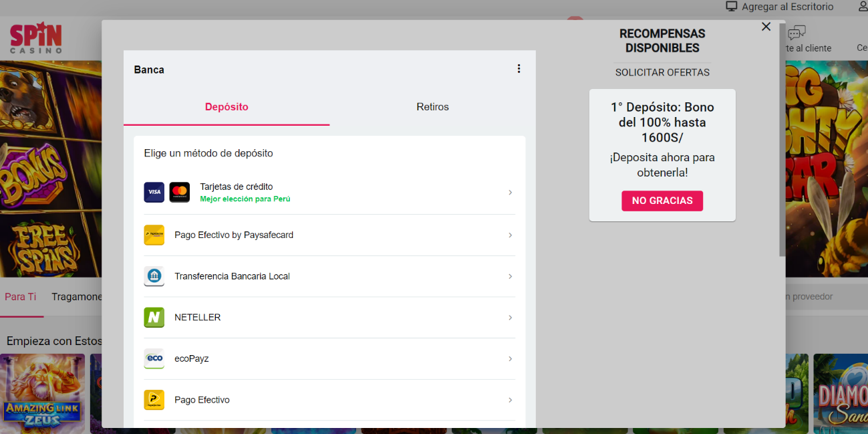Select Transferencia Bancaria Local text

(232, 276)
